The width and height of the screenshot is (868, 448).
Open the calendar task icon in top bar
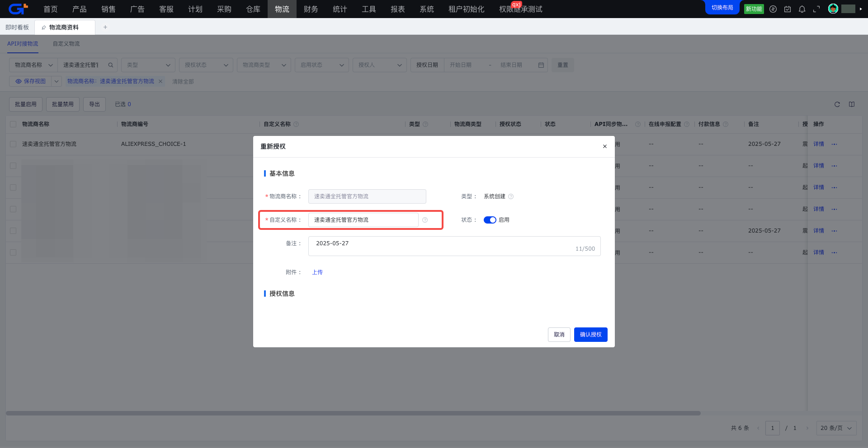click(788, 9)
